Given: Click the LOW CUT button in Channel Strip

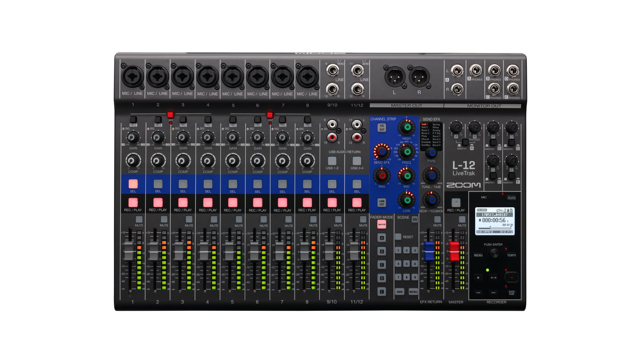Looking at the screenshot, I should tap(382, 203).
